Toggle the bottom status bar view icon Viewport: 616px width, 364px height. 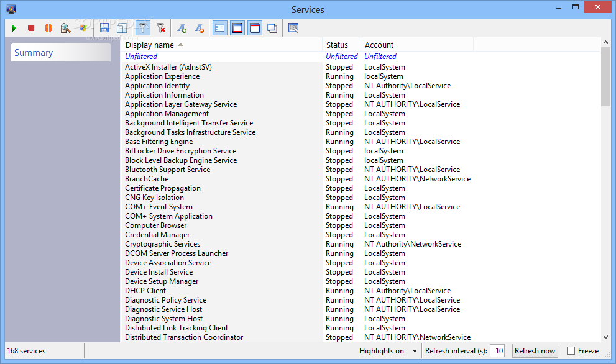[x=237, y=29]
